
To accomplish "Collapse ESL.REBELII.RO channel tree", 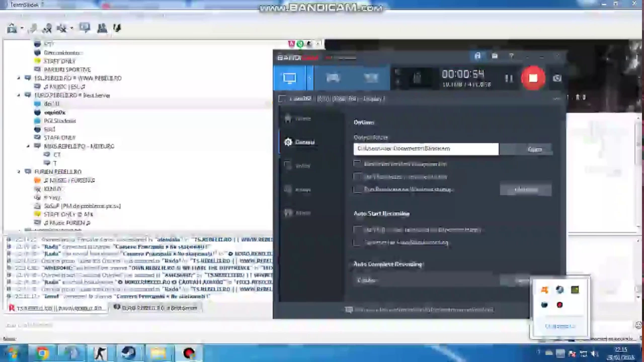I will click(19, 78).
